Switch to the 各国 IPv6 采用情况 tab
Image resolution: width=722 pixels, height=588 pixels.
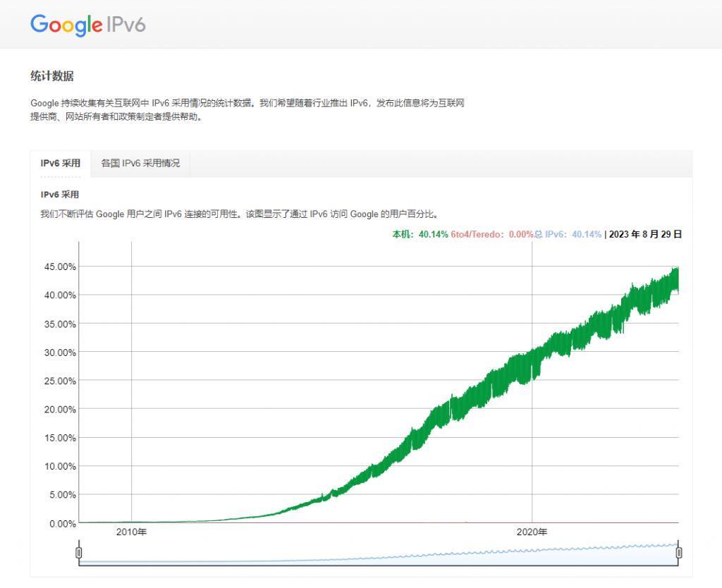(140, 163)
